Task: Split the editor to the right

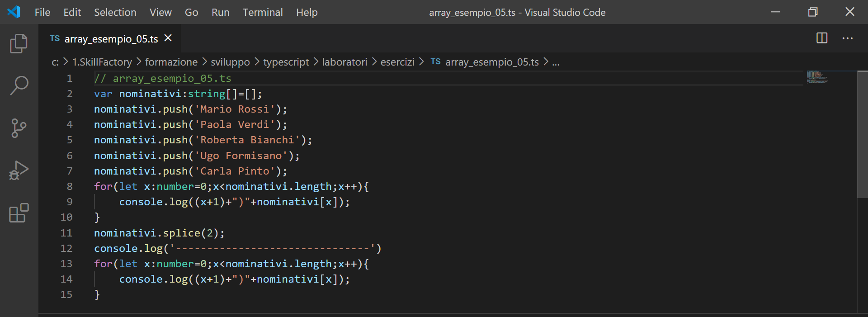Action: [821, 38]
